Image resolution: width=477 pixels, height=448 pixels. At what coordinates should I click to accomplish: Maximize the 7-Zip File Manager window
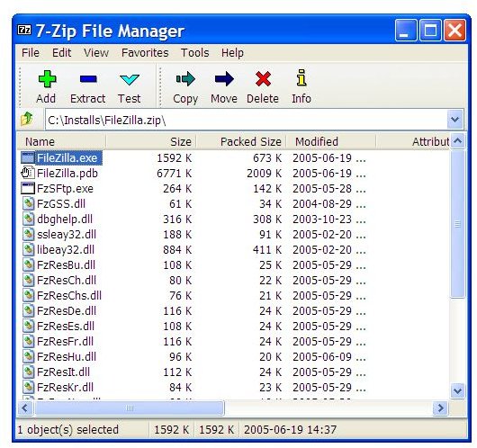click(430, 31)
